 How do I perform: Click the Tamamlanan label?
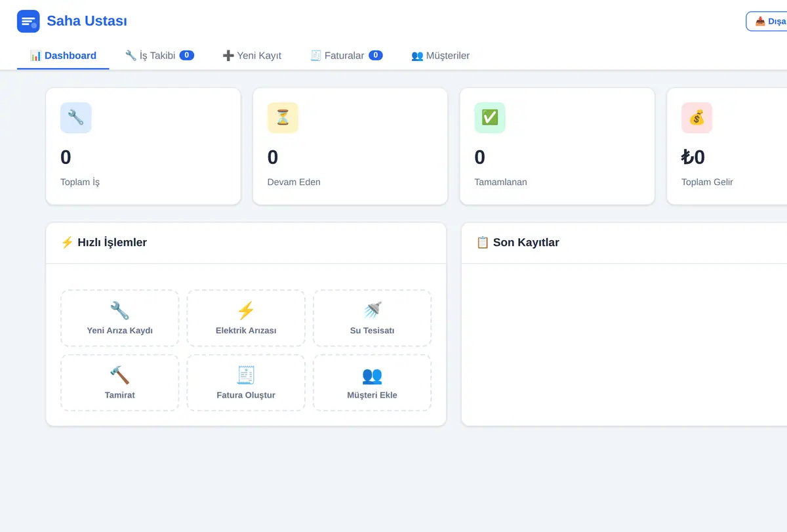tap(501, 182)
